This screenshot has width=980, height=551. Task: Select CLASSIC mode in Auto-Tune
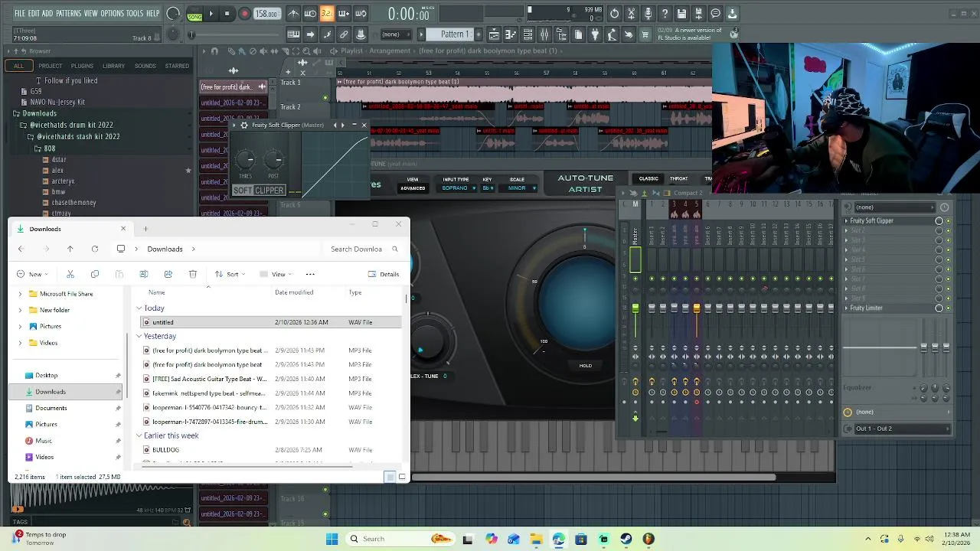(648, 178)
